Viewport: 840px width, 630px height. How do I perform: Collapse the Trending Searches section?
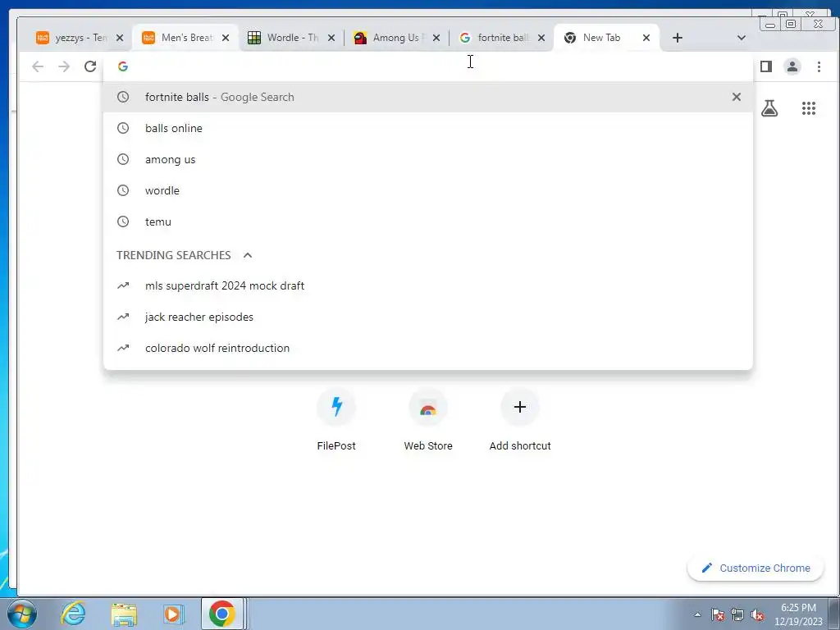click(x=248, y=255)
